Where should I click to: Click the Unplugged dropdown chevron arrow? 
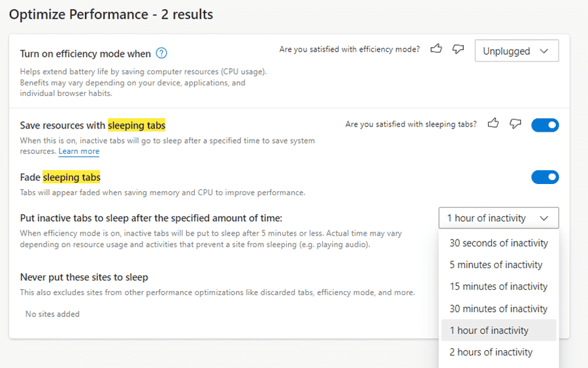tap(544, 52)
